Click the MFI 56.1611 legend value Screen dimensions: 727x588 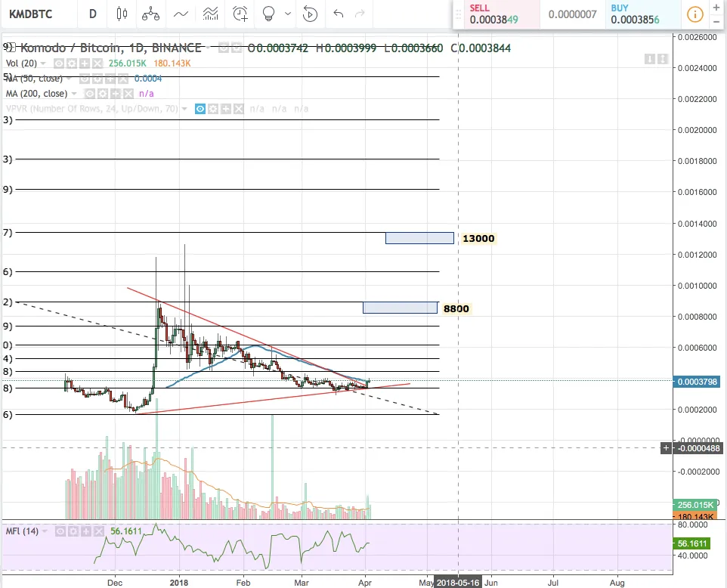125,531
